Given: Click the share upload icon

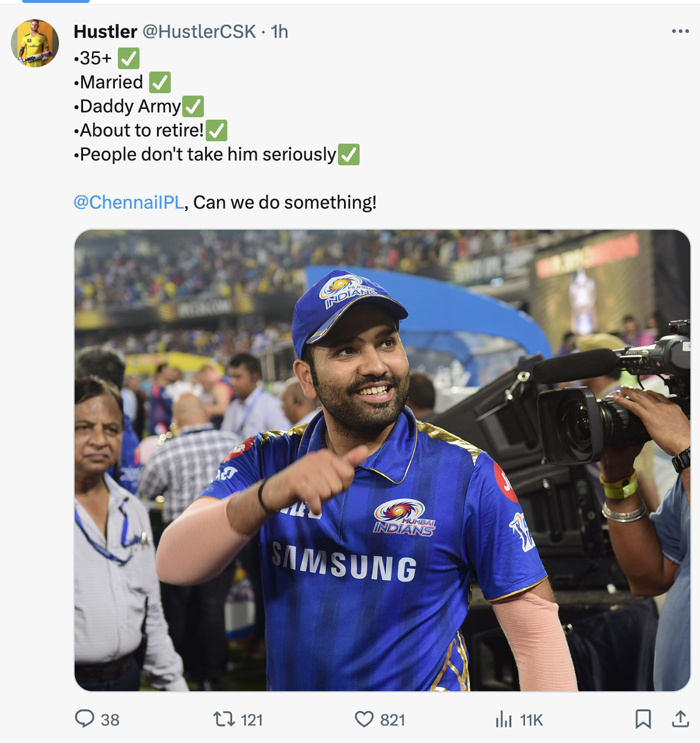Looking at the screenshot, I should (x=680, y=719).
